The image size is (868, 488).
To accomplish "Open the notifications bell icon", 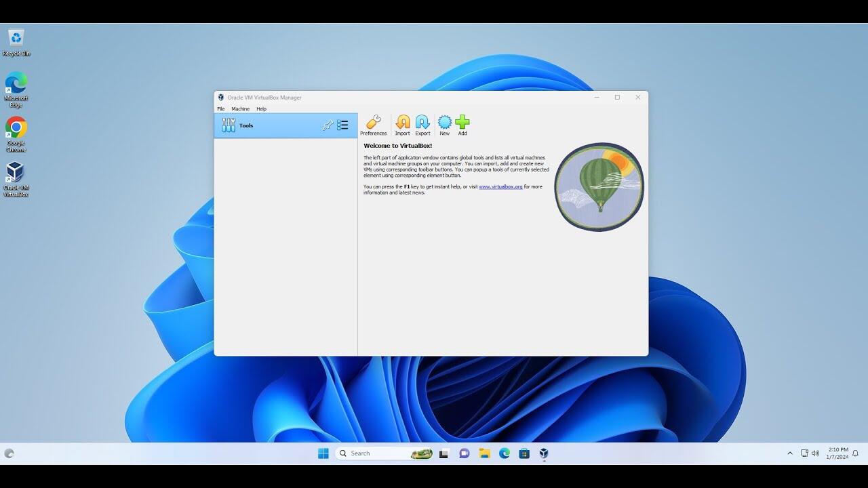I will tap(856, 453).
